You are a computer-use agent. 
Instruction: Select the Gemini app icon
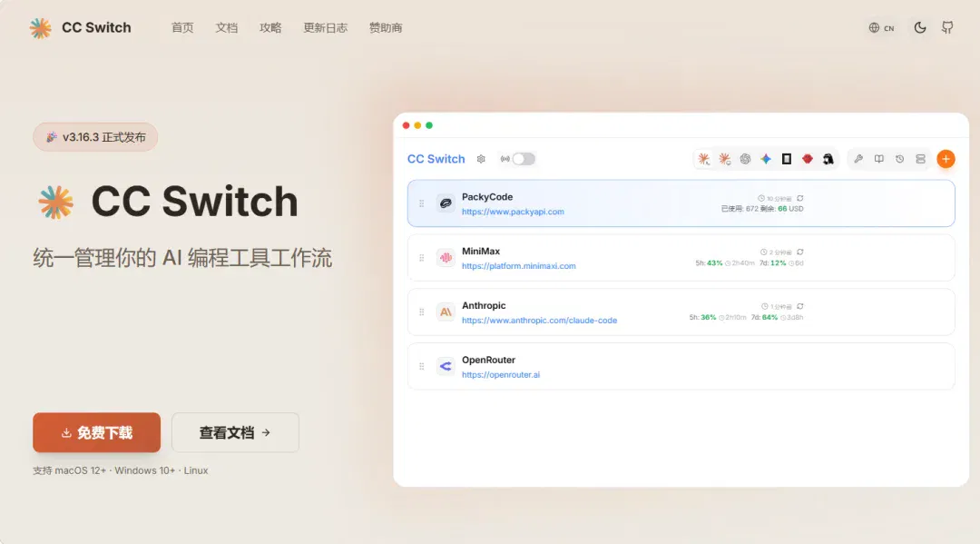tap(766, 159)
